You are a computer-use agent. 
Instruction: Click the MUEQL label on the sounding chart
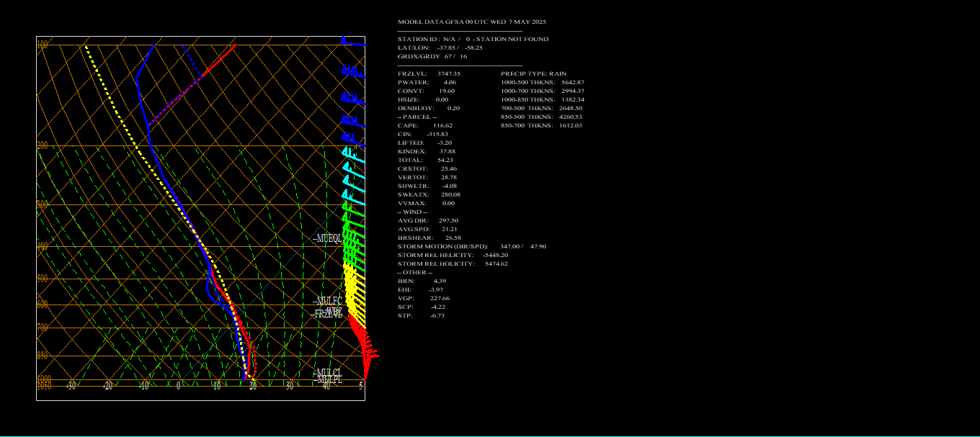(x=328, y=238)
